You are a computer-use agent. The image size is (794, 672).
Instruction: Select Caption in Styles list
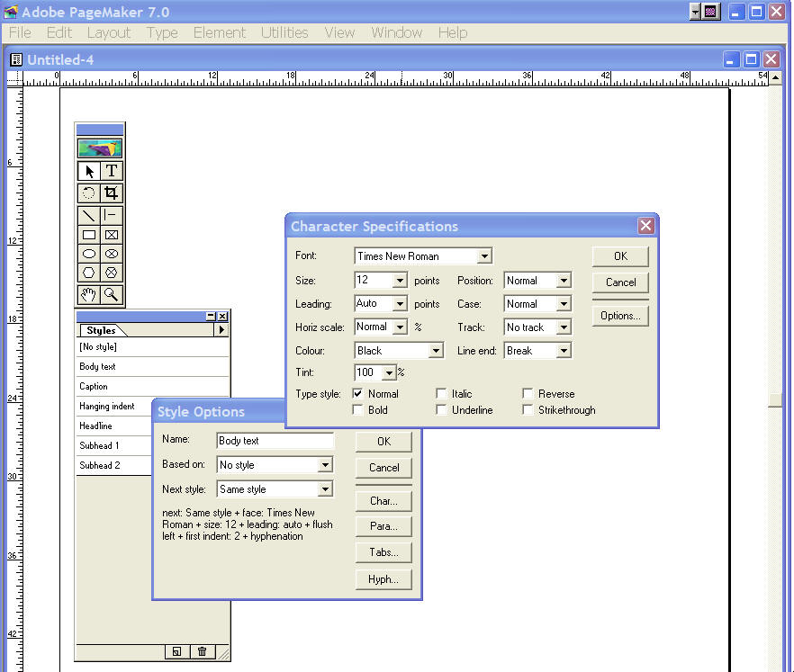[x=152, y=386]
